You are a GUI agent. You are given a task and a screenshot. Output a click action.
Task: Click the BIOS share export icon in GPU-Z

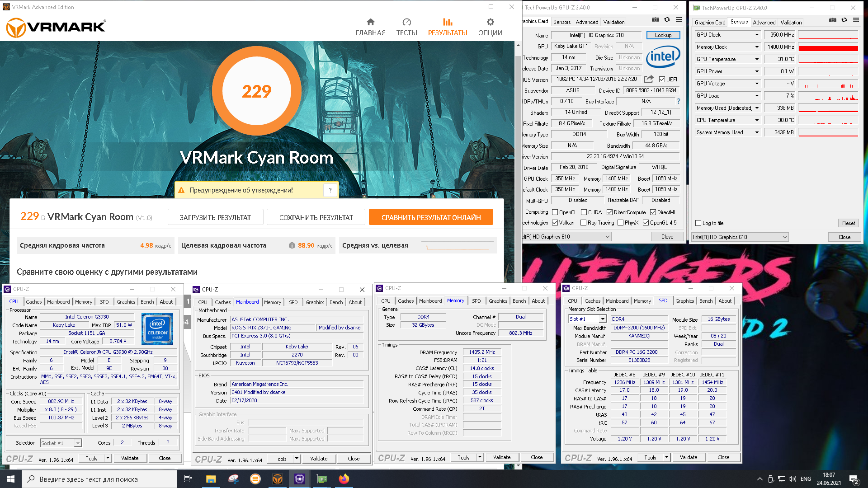point(649,79)
